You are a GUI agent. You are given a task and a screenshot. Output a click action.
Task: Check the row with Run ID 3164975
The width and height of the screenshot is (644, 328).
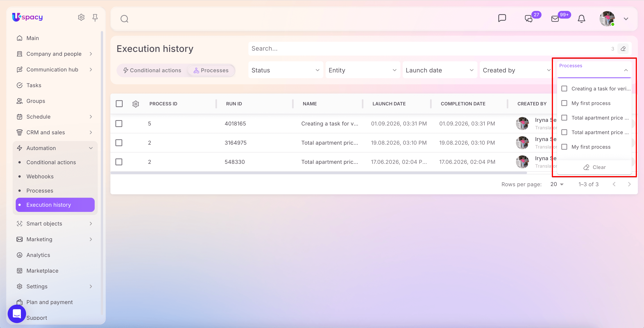[119, 143]
